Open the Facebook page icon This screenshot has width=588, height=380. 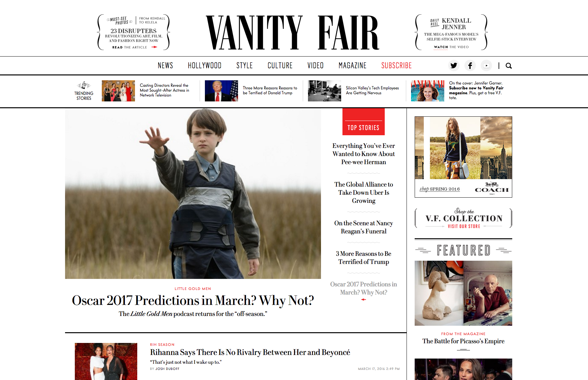(470, 66)
